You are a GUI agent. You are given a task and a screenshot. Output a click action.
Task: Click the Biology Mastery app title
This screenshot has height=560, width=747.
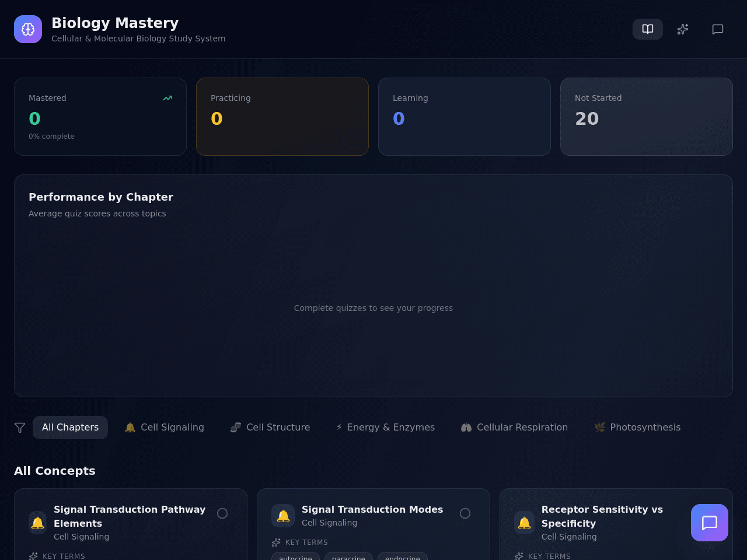pyautogui.click(x=115, y=23)
